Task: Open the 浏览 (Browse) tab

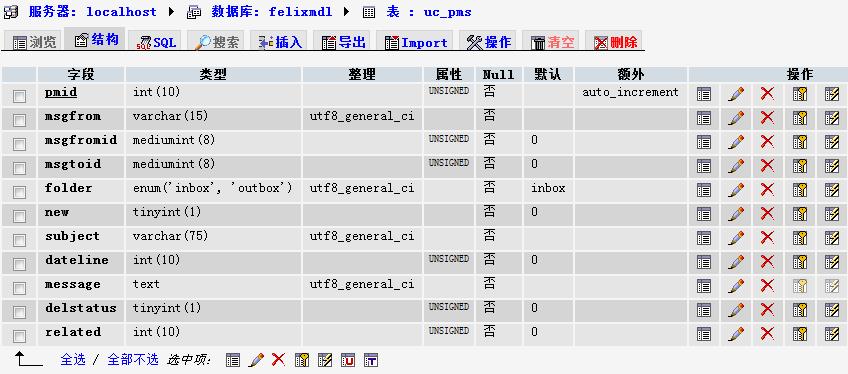Action: coord(34,41)
